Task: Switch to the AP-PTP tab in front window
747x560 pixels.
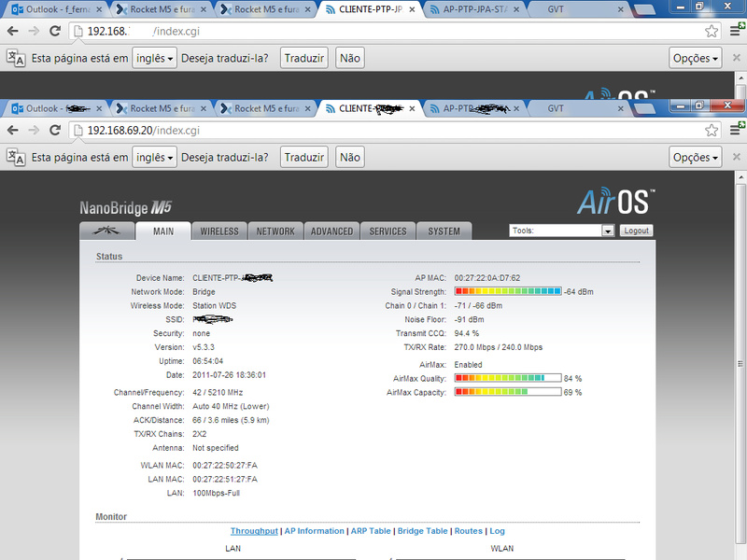Action: coord(474,108)
